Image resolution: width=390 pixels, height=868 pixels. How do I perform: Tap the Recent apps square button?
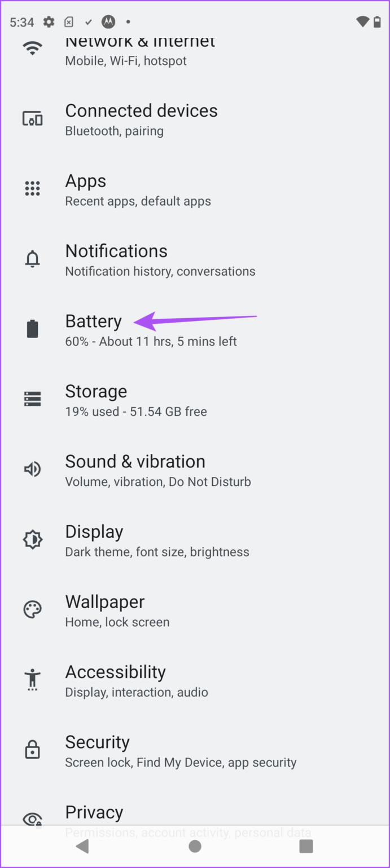[305, 846]
